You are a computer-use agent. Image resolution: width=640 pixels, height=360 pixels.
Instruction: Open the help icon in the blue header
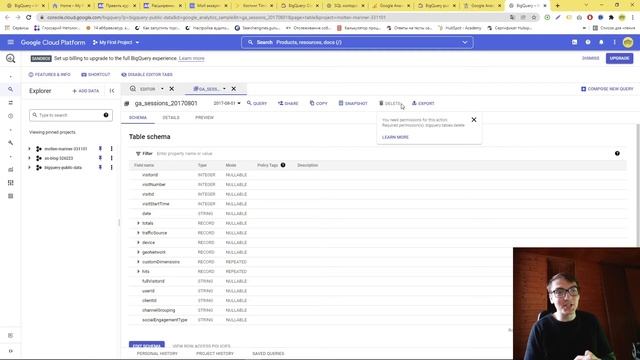point(588,42)
